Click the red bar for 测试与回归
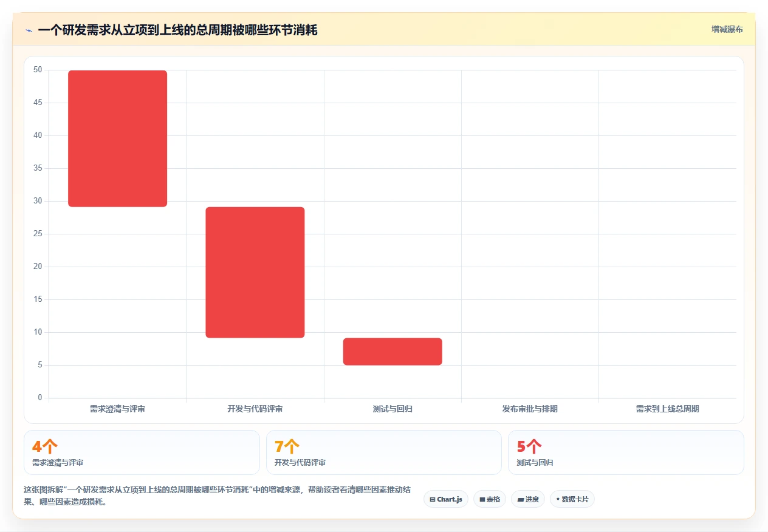This screenshot has height=532, width=768. 393,352
